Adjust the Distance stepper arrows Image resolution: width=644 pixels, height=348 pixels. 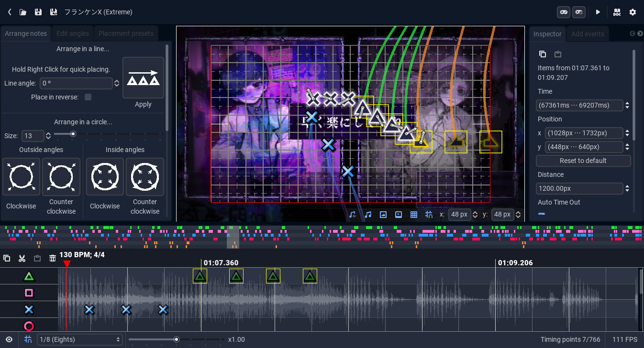pos(627,188)
